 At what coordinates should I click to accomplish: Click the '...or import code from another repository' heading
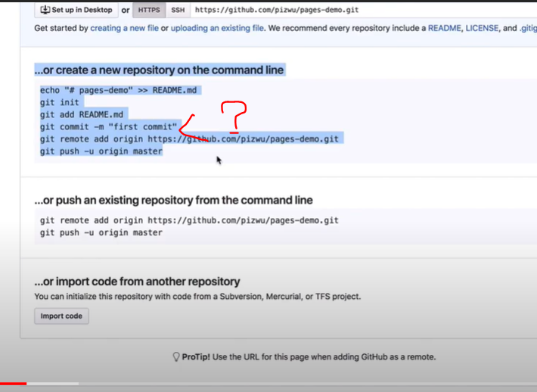coord(138,282)
